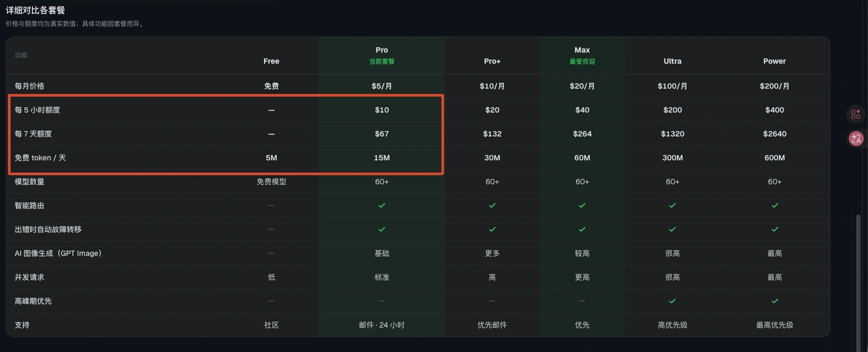Click the Pro smart routing checkmark
Screen dimensions: 868x352
[x=381, y=205]
